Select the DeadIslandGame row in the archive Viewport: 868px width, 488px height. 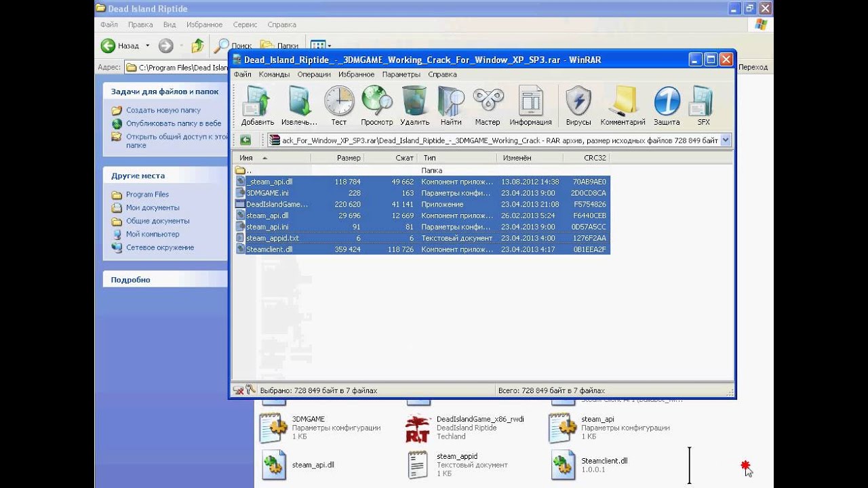[421, 204]
